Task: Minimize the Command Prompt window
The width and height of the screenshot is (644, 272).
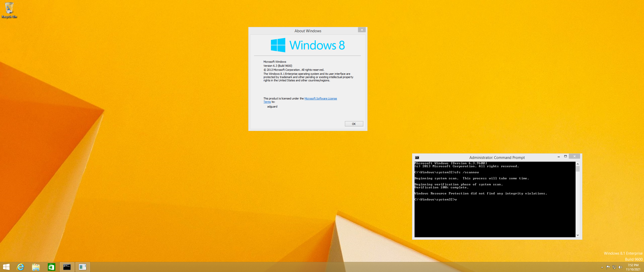Action: click(x=559, y=157)
